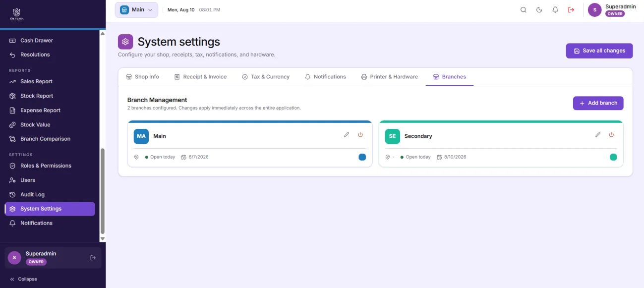The width and height of the screenshot is (644, 288).
Task: Open Roles & Permissions settings
Action: pyautogui.click(x=50, y=166)
